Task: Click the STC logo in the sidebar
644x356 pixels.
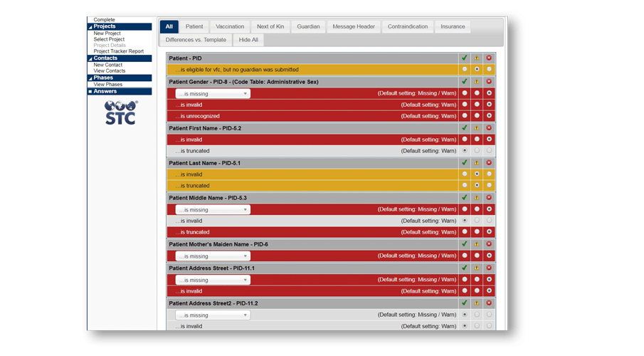Action: click(x=120, y=112)
